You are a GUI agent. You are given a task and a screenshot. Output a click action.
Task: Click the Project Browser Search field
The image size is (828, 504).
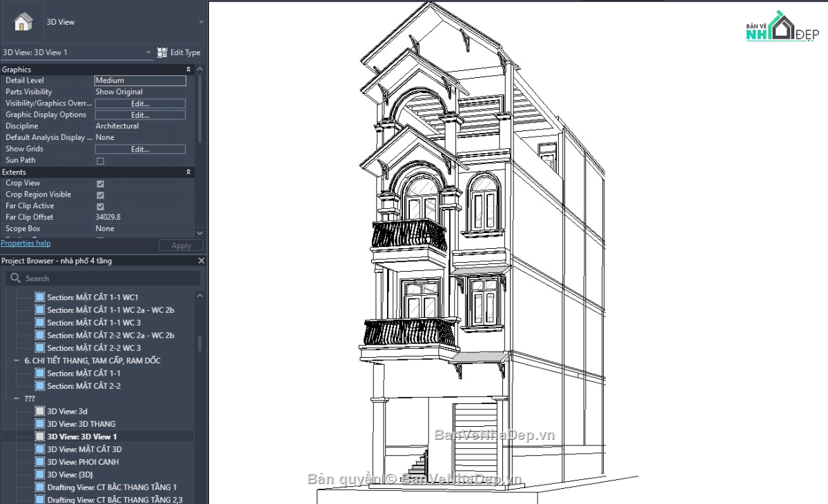pos(103,279)
